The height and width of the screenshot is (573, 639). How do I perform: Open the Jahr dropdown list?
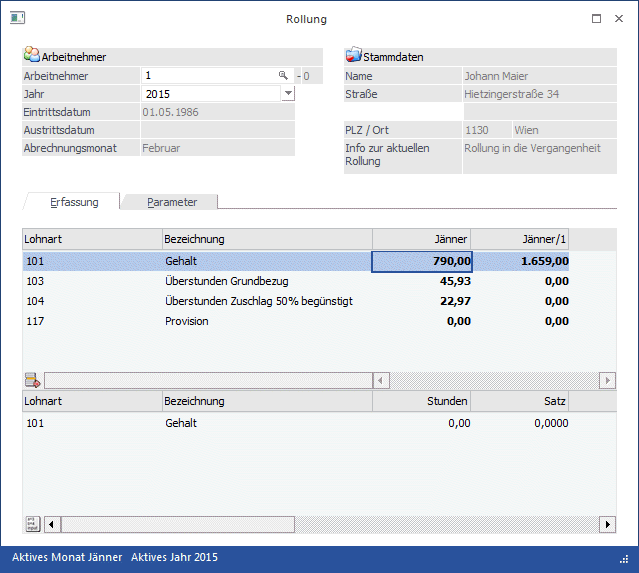click(288, 94)
